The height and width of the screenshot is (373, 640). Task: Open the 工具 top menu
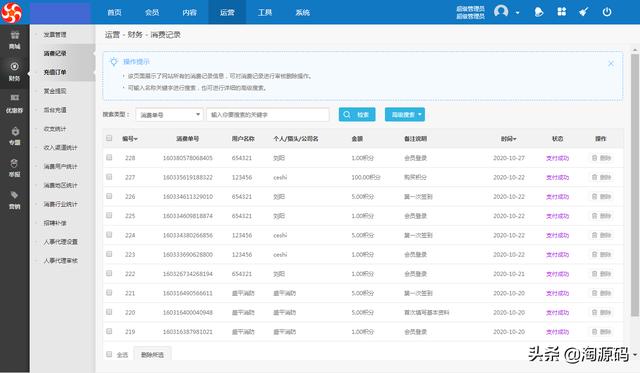(264, 12)
